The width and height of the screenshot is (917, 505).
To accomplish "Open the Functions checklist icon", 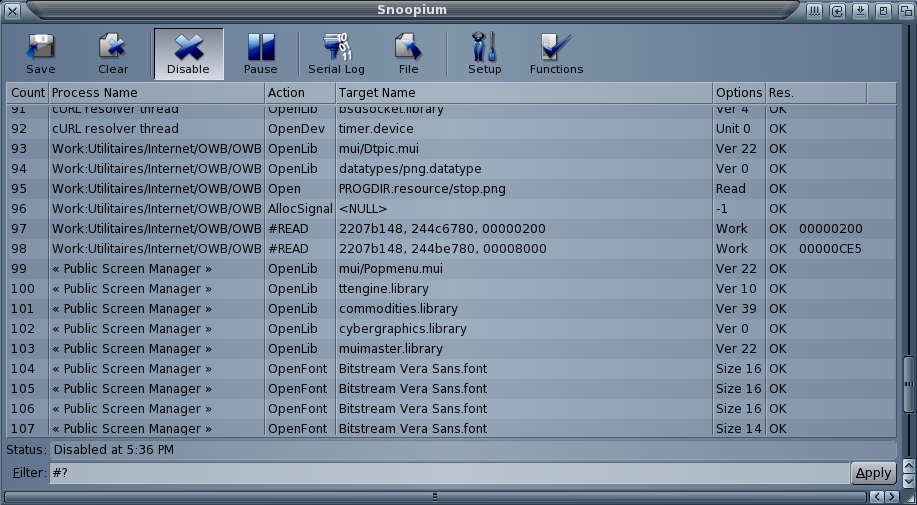I will [x=556, y=53].
